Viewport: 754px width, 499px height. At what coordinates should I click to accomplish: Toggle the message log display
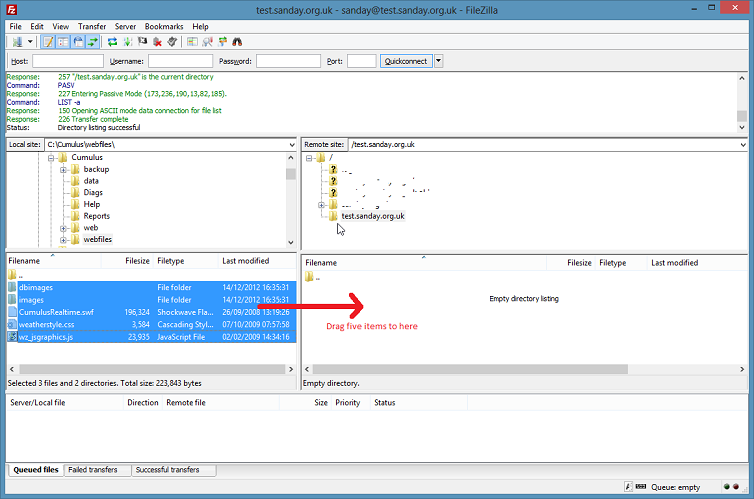(x=48, y=42)
